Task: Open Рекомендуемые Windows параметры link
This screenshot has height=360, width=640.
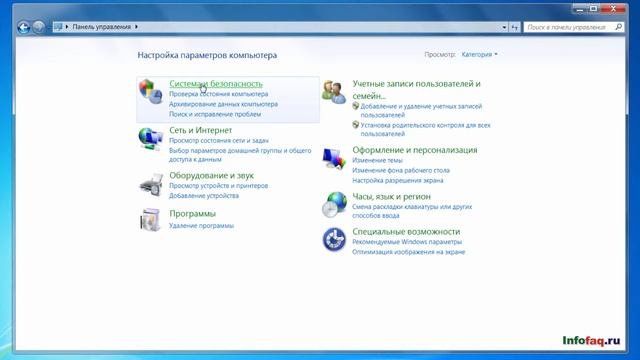Action: pos(407,242)
